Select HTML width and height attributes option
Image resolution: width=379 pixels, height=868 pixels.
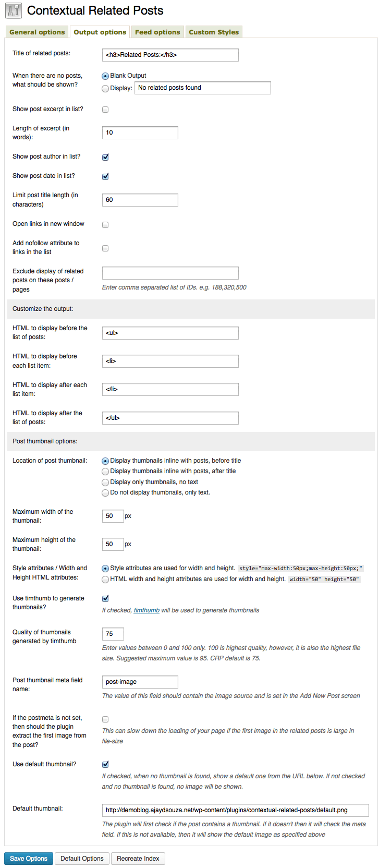(x=105, y=580)
